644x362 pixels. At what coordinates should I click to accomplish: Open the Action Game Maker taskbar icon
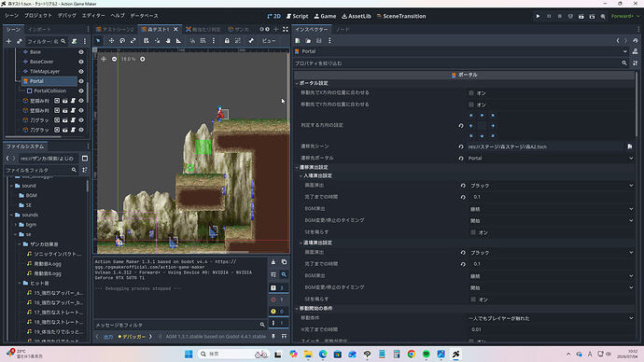[x=455, y=354]
